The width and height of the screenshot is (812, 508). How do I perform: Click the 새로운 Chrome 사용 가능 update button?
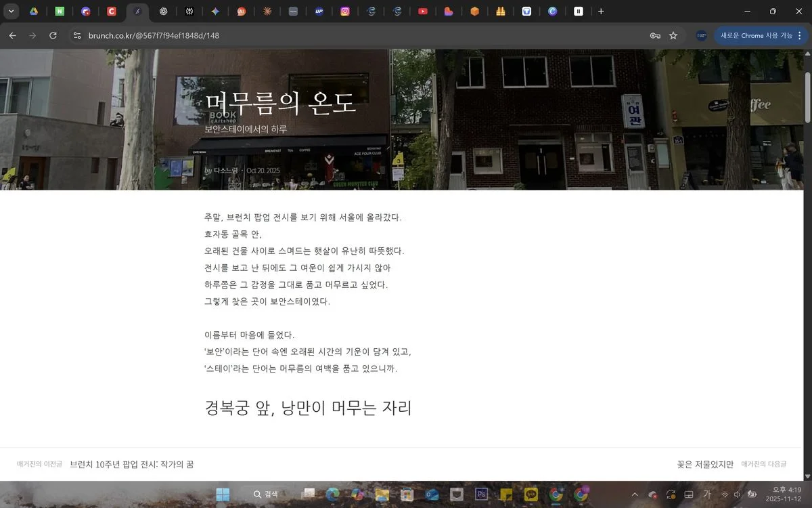point(756,35)
